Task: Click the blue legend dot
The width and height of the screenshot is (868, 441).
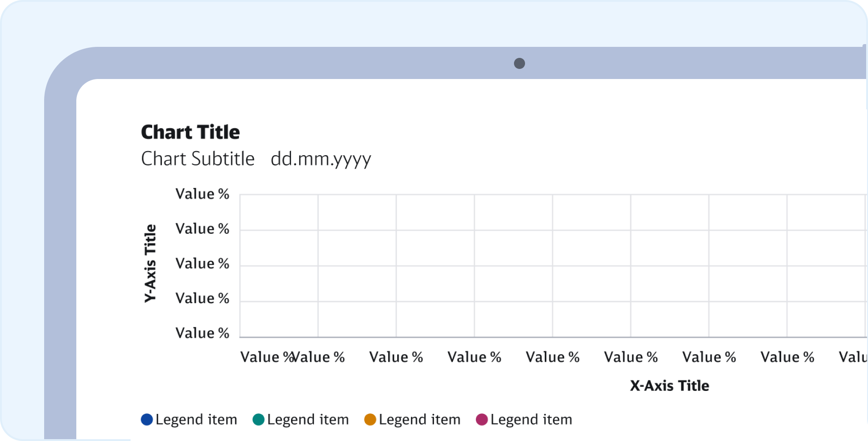Action: pos(147,419)
